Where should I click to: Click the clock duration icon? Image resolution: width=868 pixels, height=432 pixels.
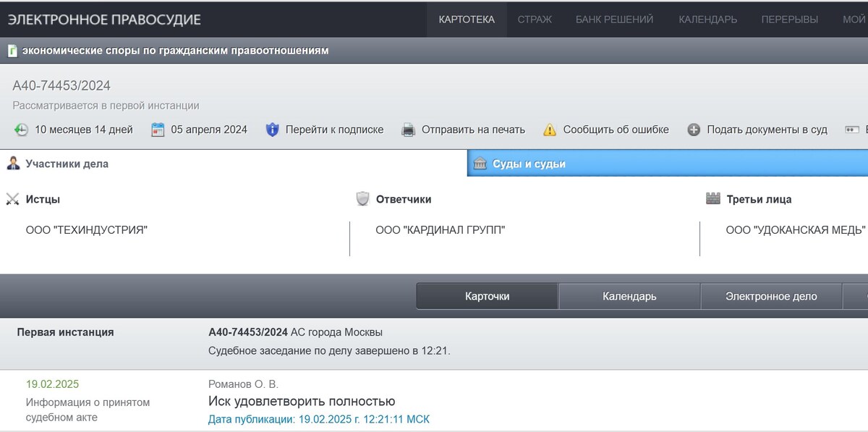click(22, 130)
